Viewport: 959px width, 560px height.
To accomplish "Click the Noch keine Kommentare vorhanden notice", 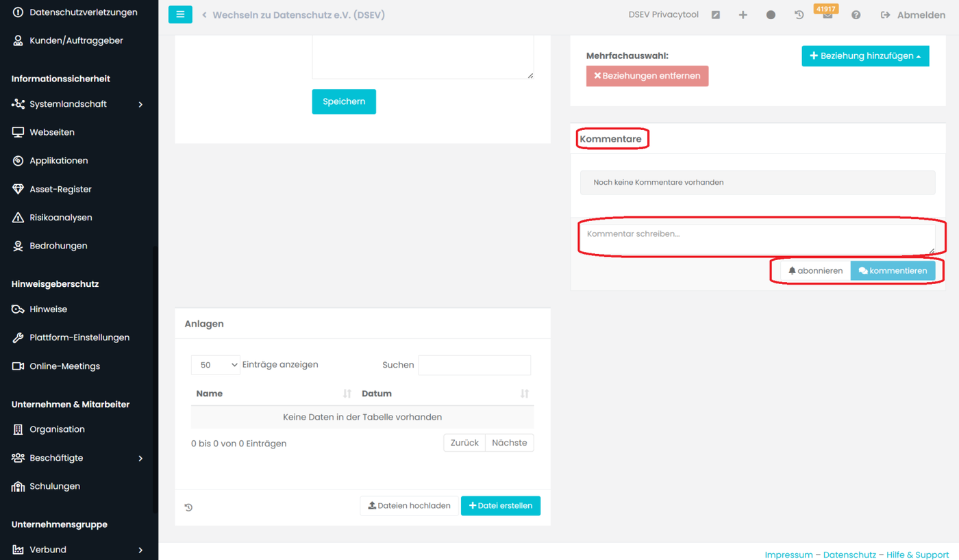I will [x=758, y=183].
